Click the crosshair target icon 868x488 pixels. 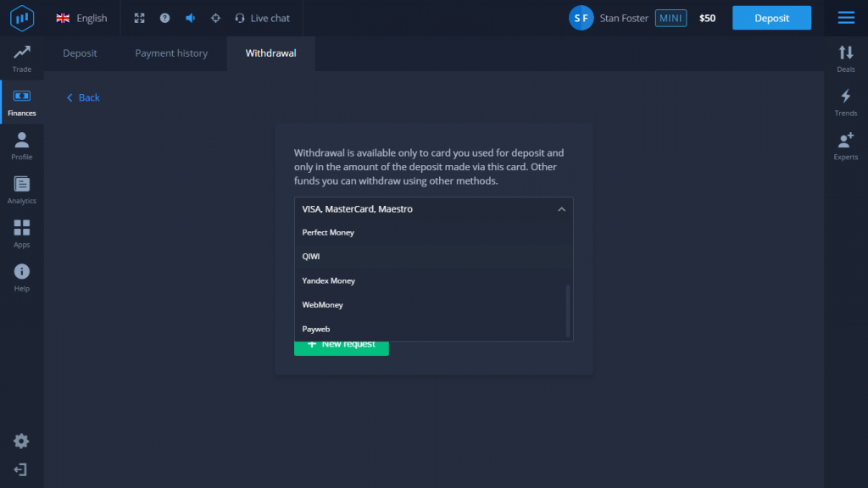point(216,19)
